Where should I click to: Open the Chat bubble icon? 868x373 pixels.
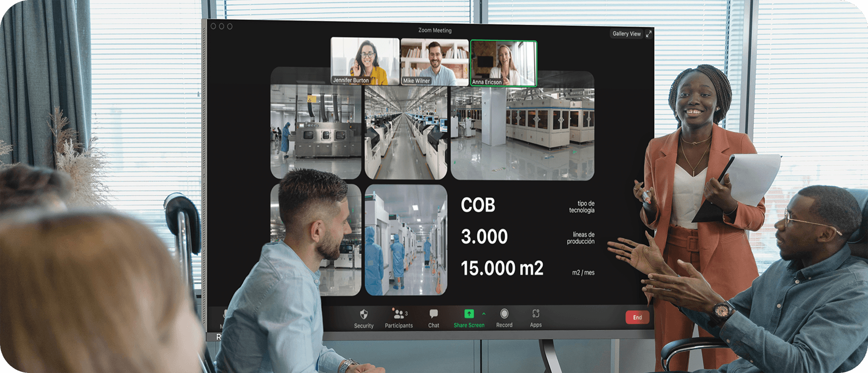pyautogui.click(x=434, y=314)
